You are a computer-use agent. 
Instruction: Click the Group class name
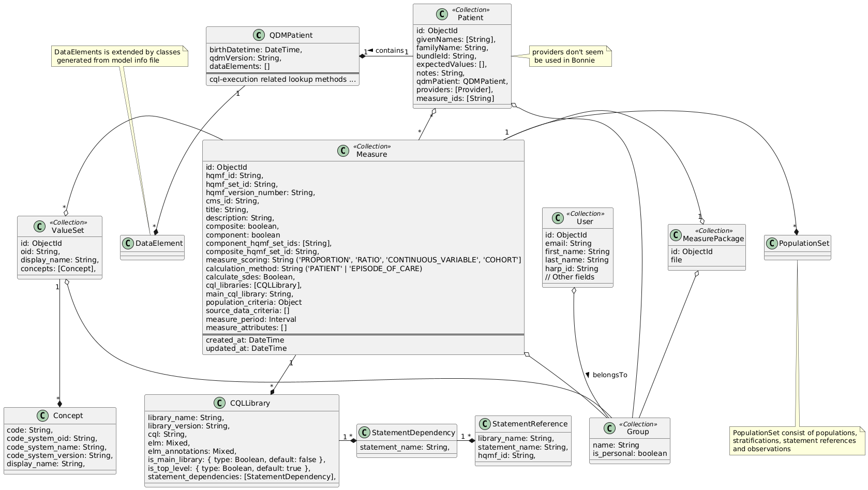pos(637,432)
